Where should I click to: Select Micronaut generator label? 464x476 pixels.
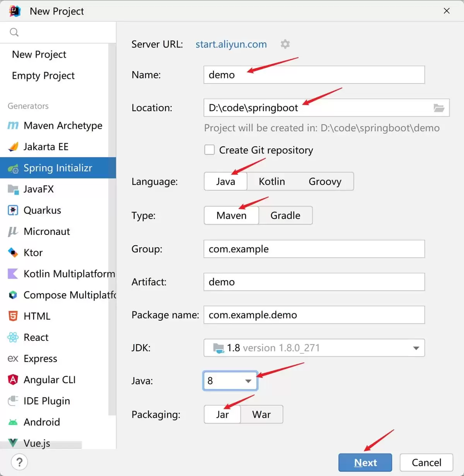47,231
